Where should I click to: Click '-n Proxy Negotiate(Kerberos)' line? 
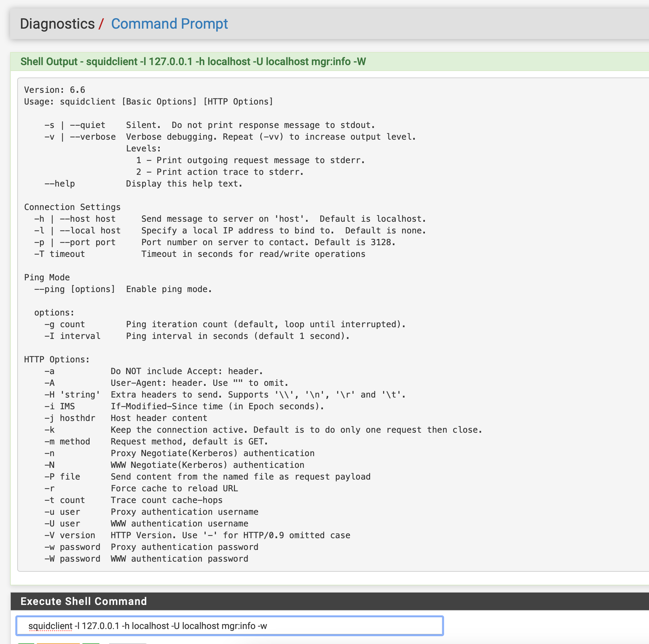pyautogui.click(x=180, y=454)
